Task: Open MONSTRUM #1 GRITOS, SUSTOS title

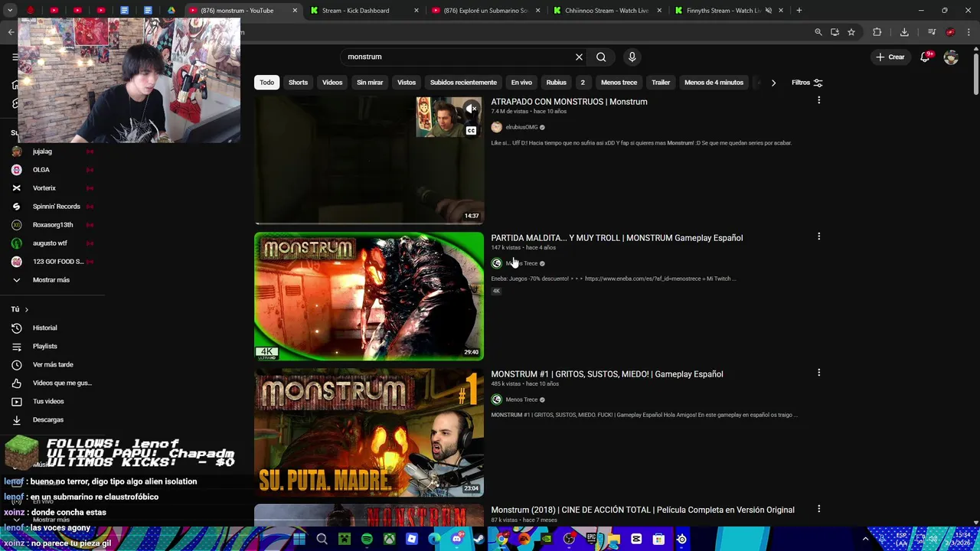Action: (x=606, y=374)
